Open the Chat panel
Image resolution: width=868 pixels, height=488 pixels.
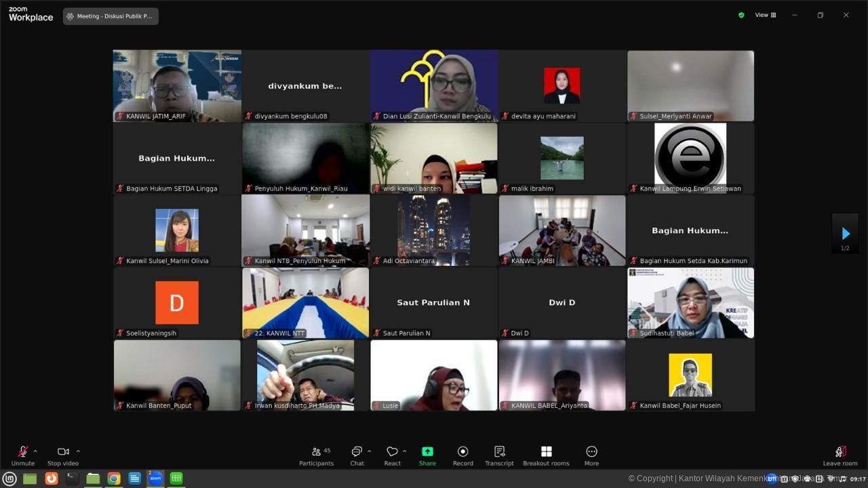point(357,455)
